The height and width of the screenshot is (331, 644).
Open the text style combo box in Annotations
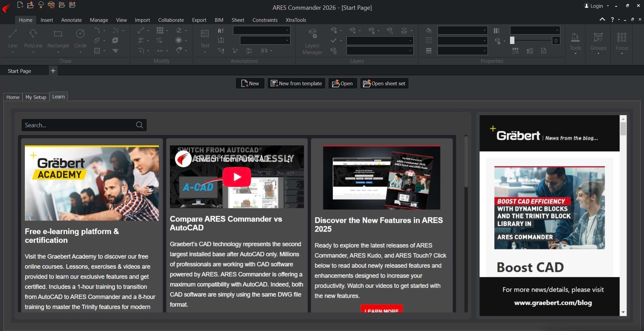[262, 30]
